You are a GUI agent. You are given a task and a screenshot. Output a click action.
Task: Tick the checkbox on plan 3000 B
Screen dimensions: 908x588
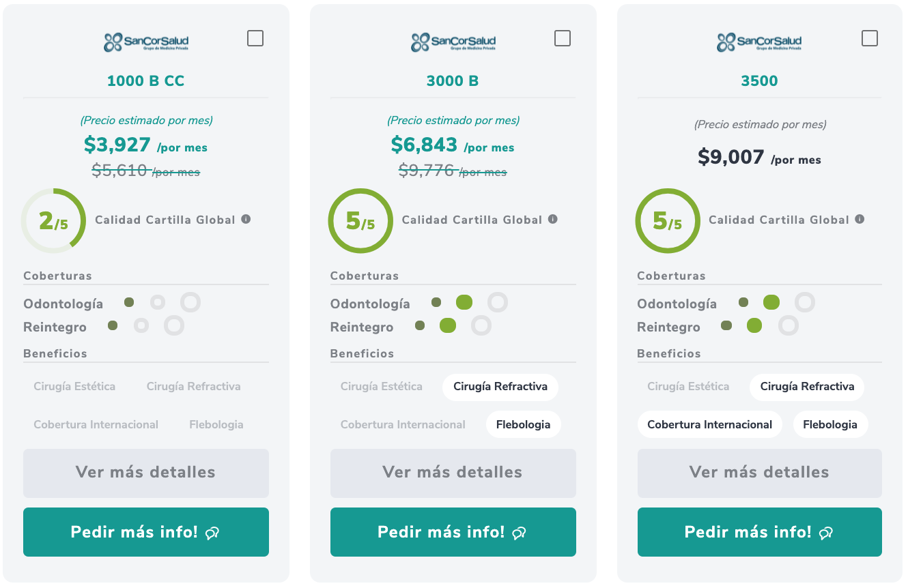(563, 38)
